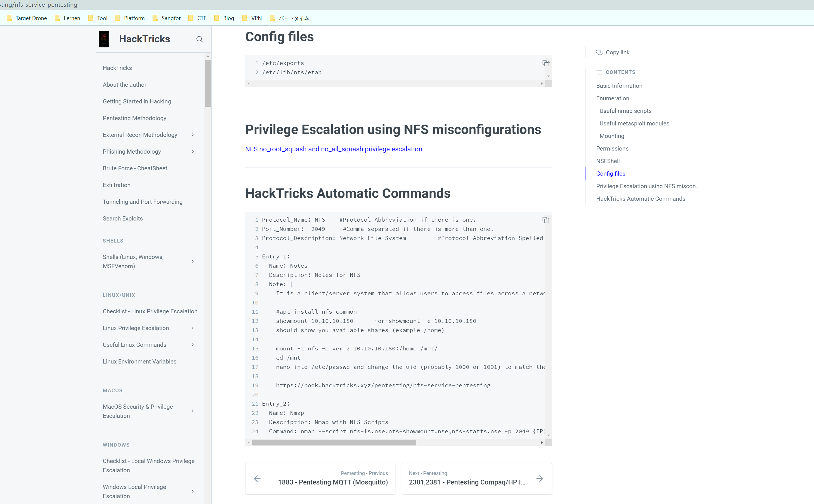Click Automatic Commands code scroll-right arrow
Viewport: 814px width, 504px height.
click(541, 442)
